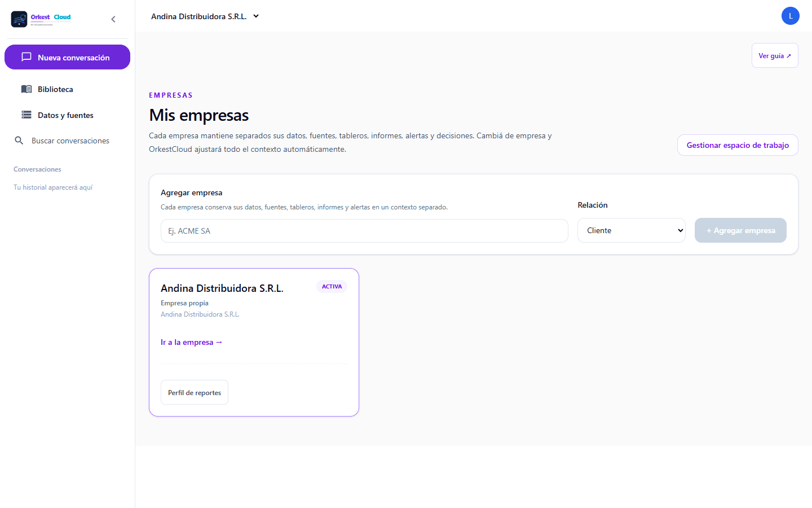Click the Mis empresas heading
The width and height of the screenshot is (812, 508).
point(199,115)
